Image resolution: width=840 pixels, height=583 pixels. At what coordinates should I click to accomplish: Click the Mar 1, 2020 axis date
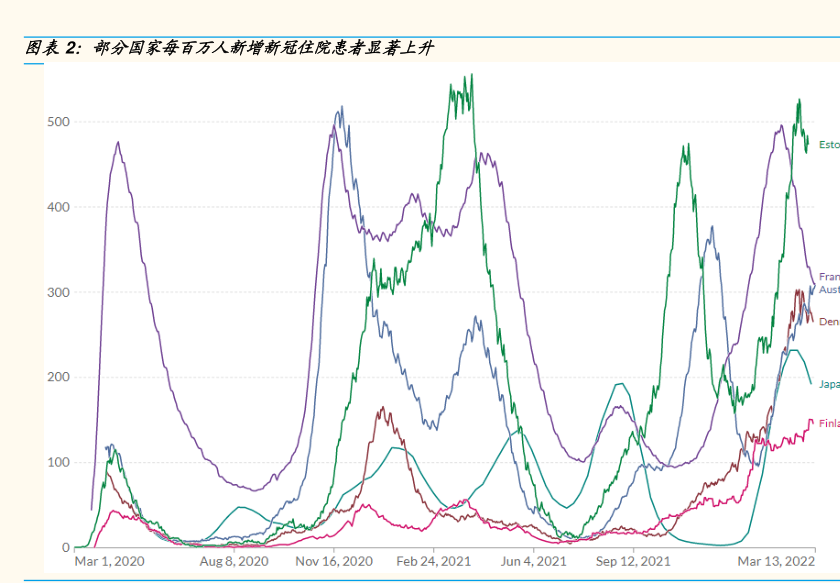(110, 562)
